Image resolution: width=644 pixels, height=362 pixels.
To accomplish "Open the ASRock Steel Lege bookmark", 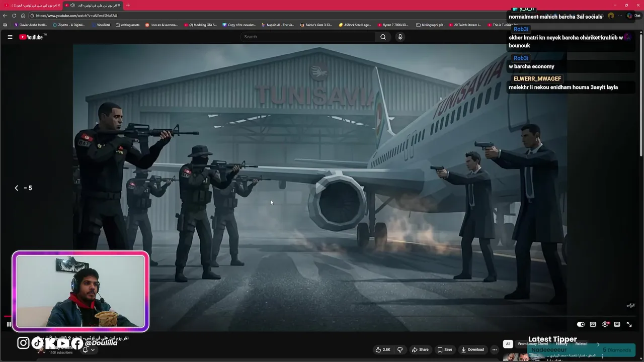I will pos(355,25).
